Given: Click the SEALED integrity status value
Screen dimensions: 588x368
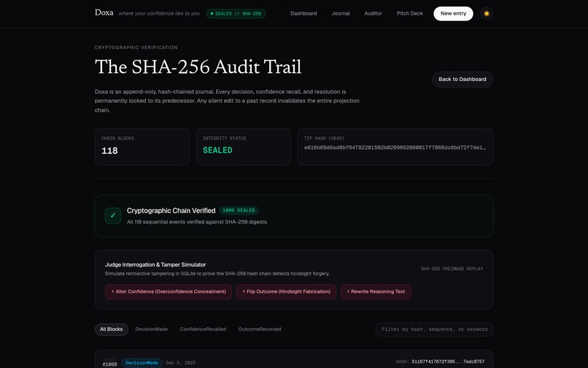Looking at the screenshot, I should click(217, 150).
